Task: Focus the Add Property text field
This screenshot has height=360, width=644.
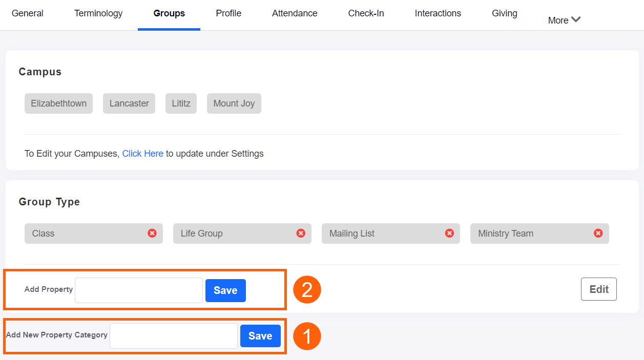Action: point(139,290)
